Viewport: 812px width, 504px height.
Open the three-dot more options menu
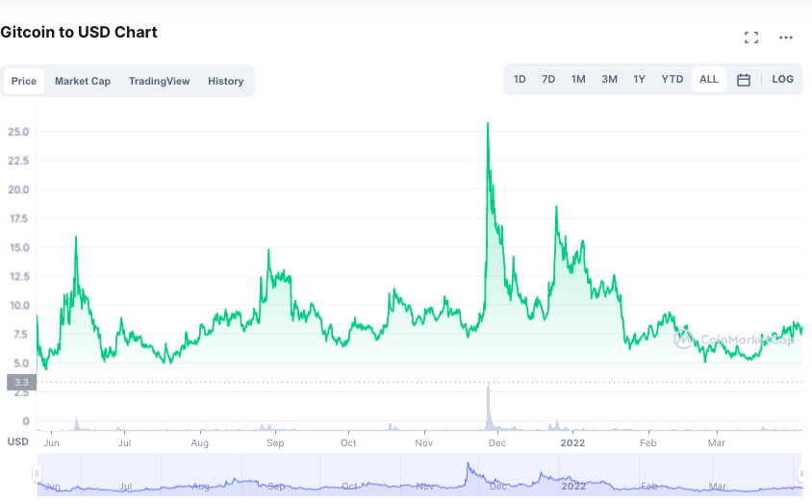click(786, 38)
